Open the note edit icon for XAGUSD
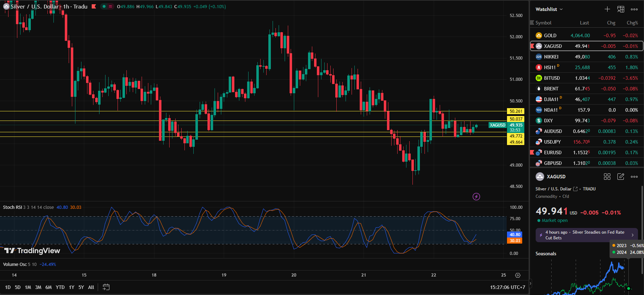 pos(621,177)
